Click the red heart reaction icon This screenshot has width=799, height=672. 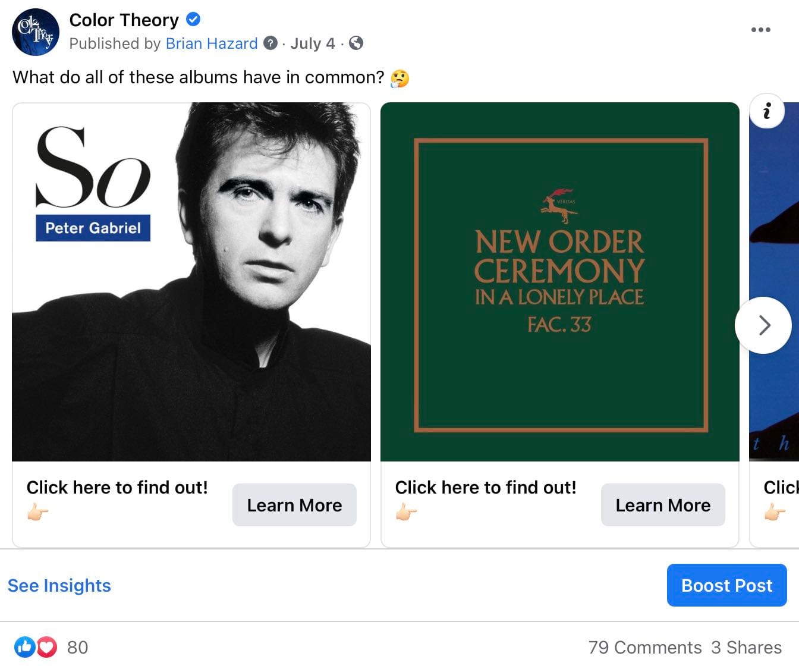pos(47,647)
